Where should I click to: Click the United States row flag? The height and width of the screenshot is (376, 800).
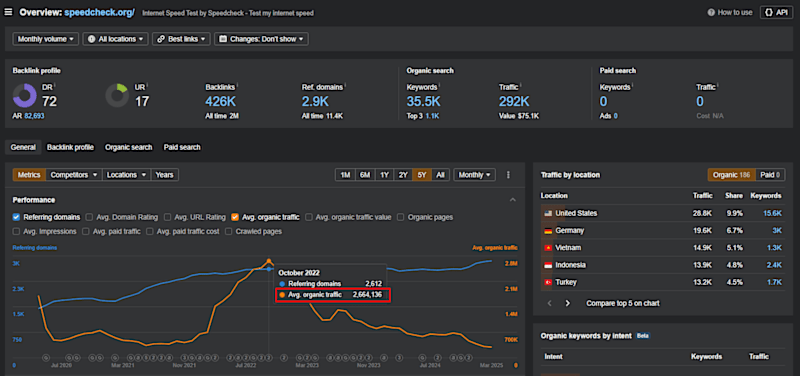pyautogui.click(x=548, y=213)
